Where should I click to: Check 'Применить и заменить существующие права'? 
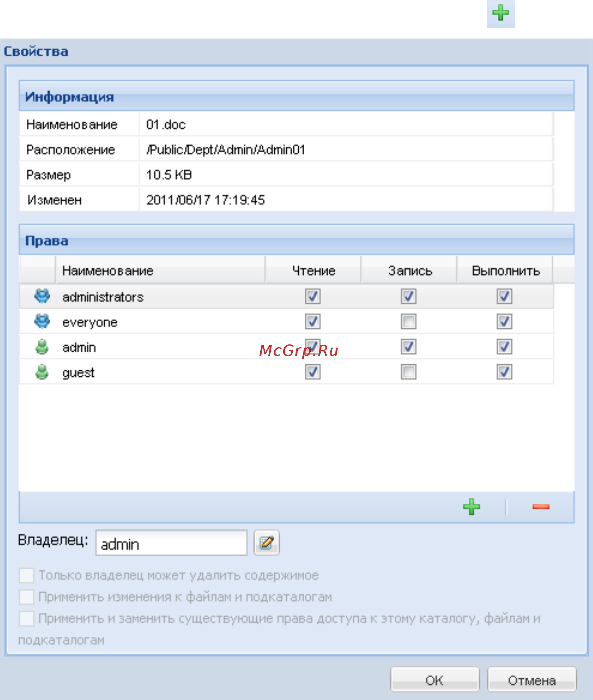tap(26, 619)
